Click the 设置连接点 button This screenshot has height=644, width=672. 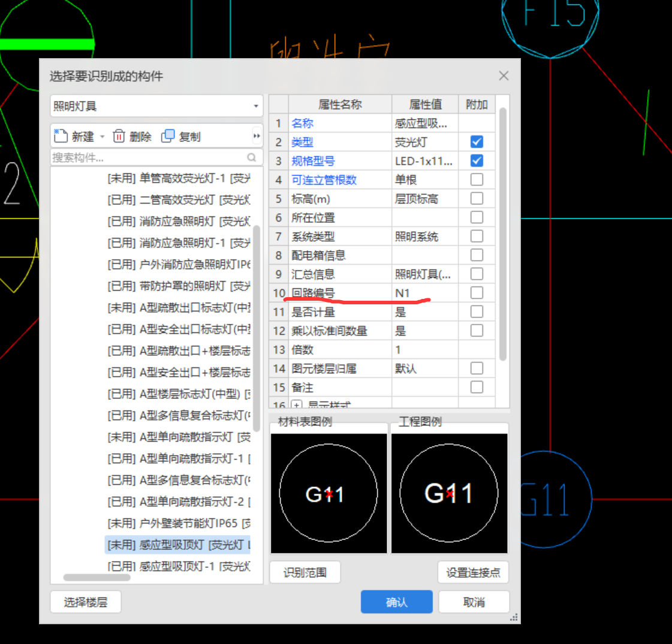coord(473,573)
